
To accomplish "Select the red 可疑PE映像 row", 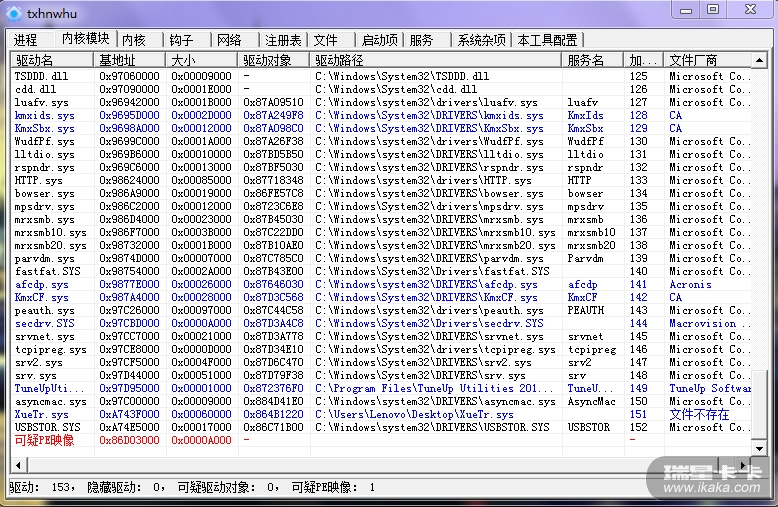I will [381, 440].
